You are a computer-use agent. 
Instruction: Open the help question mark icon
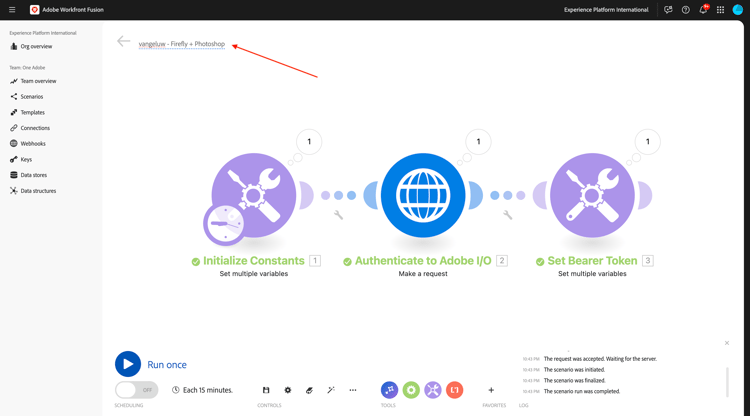(x=685, y=10)
